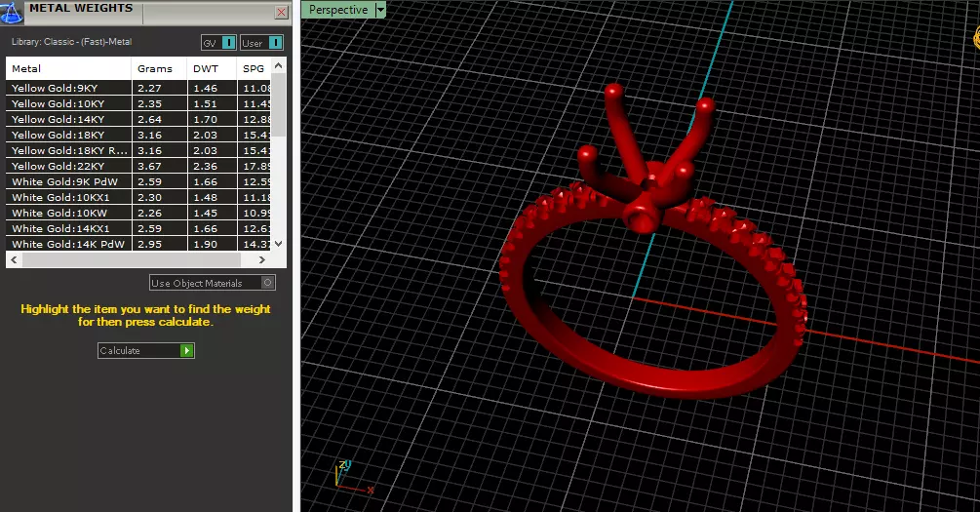Click the 1.45 DWT value

[205, 214]
